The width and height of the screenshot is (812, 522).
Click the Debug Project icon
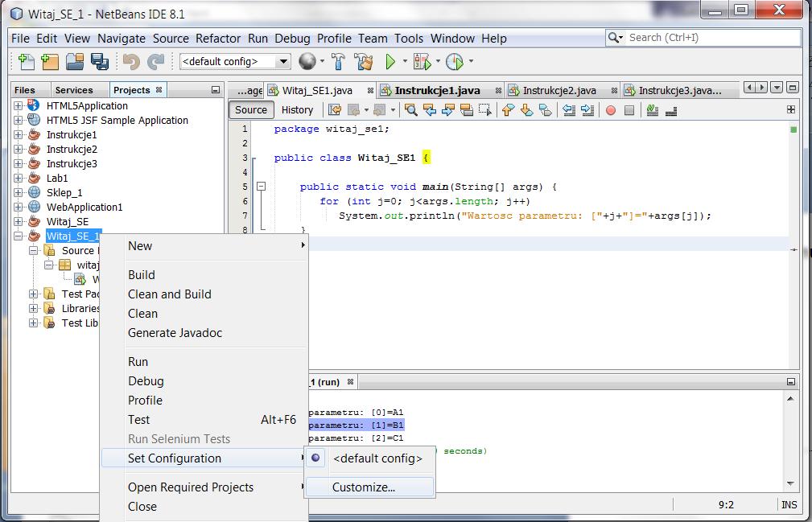pos(422,62)
